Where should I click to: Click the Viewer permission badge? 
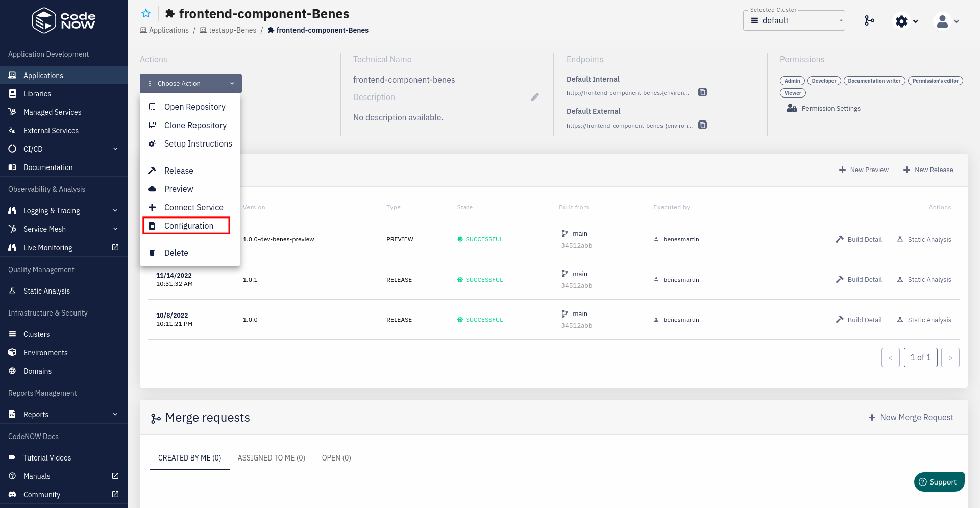(793, 93)
